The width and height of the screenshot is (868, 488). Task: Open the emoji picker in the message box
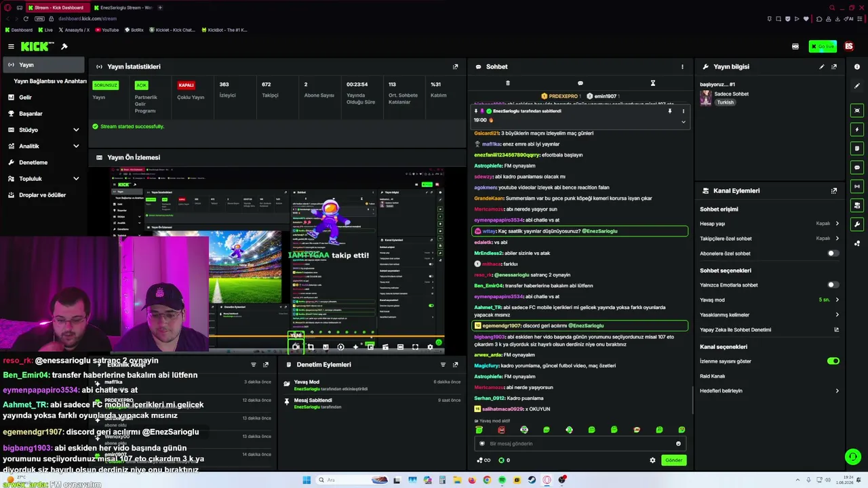[678, 444]
